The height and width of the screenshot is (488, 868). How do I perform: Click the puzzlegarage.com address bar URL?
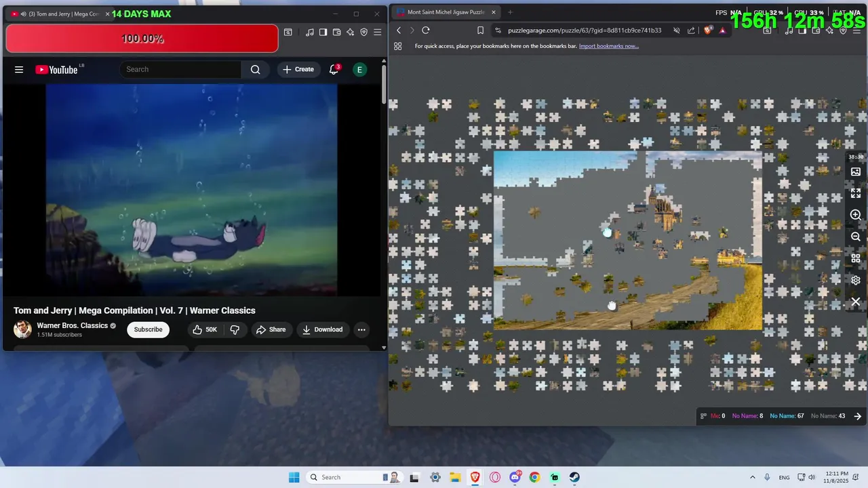pos(585,30)
